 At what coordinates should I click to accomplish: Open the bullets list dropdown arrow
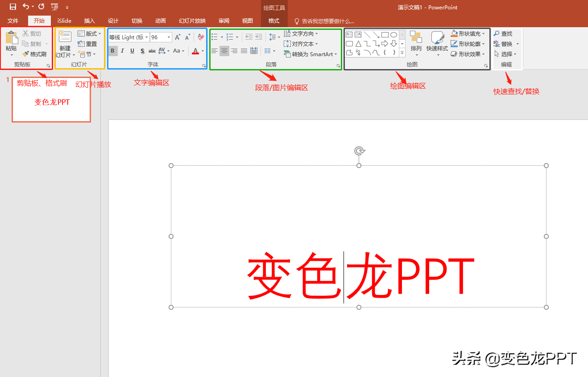pyautogui.click(x=222, y=37)
